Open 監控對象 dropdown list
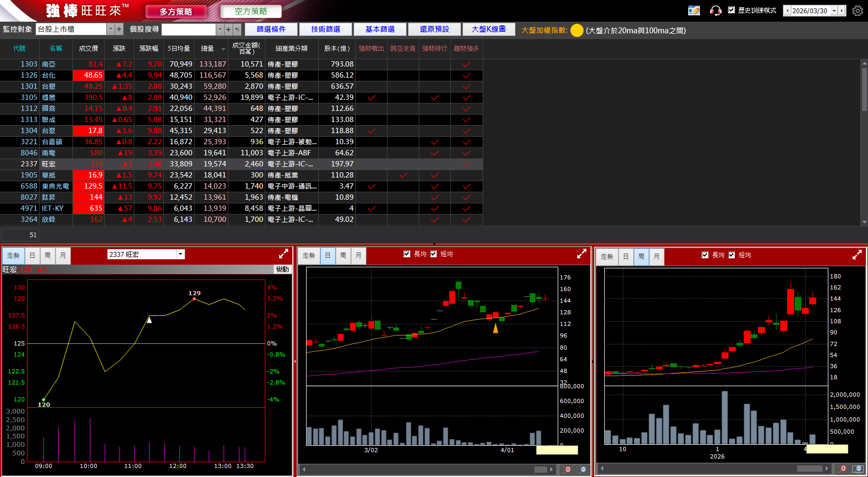This screenshot has height=477, width=868. pyautogui.click(x=110, y=30)
